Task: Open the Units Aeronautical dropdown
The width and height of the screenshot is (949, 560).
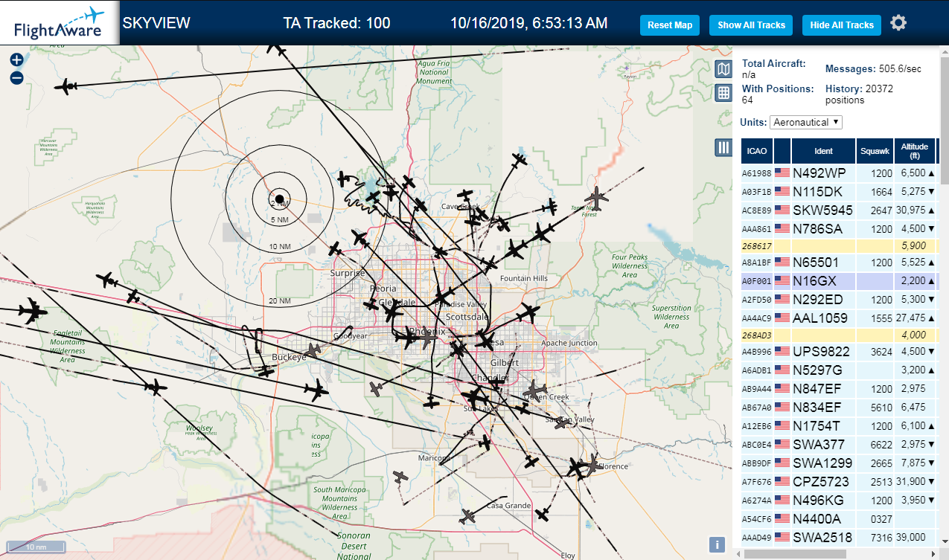Action: pyautogui.click(x=806, y=122)
